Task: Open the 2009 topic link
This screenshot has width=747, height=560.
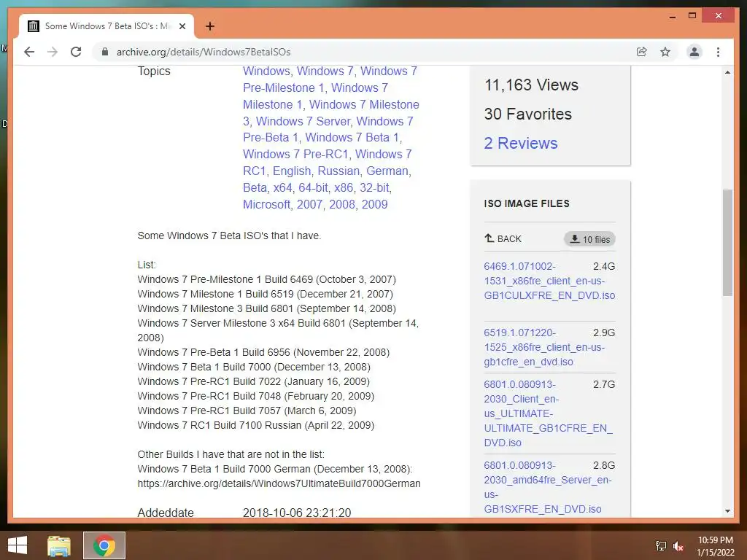Action: pos(374,204)
